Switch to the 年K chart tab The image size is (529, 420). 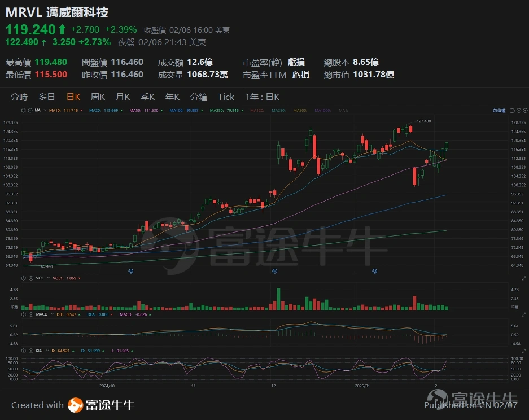point(172,97)
